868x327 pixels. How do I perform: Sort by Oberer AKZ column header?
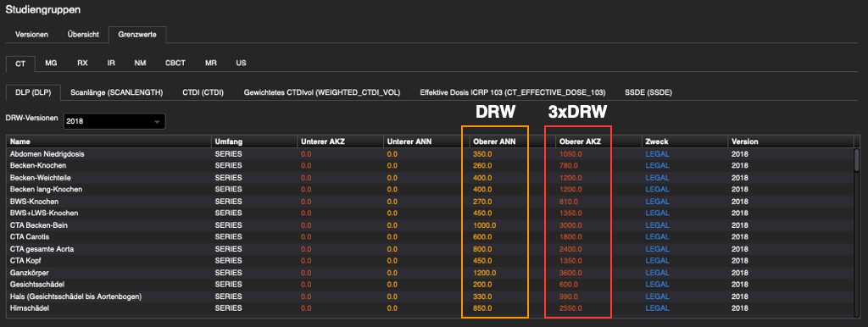[598, 141]
